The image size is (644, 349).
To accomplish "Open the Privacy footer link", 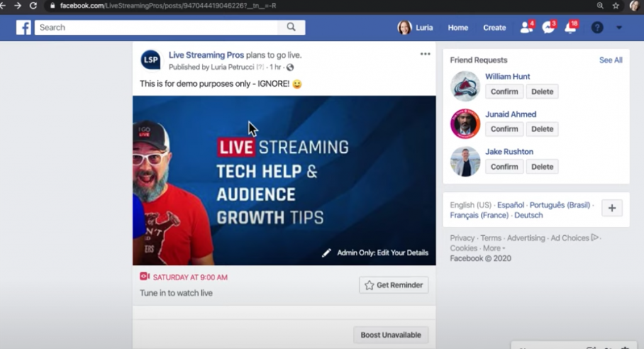I will point(462,238).
